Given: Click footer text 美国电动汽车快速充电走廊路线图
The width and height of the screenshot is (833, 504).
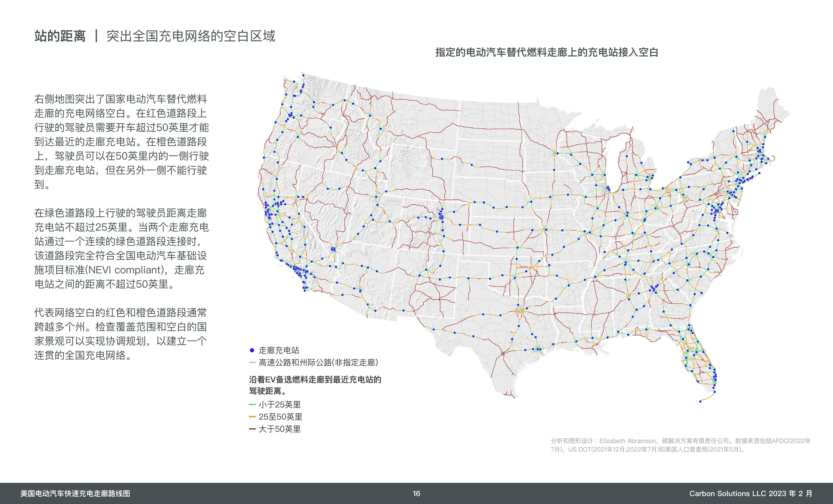Looking at the screenshot, I should click(x=75, y=493).
